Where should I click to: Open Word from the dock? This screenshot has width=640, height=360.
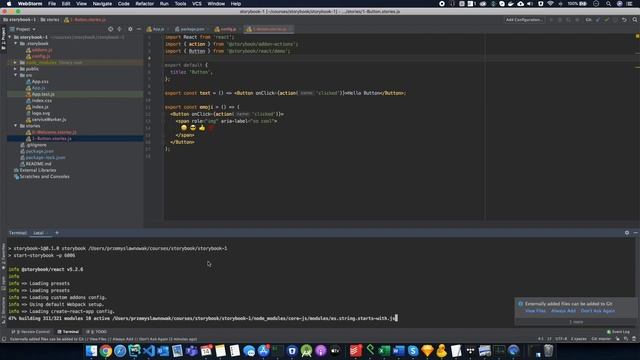(398, 351)
